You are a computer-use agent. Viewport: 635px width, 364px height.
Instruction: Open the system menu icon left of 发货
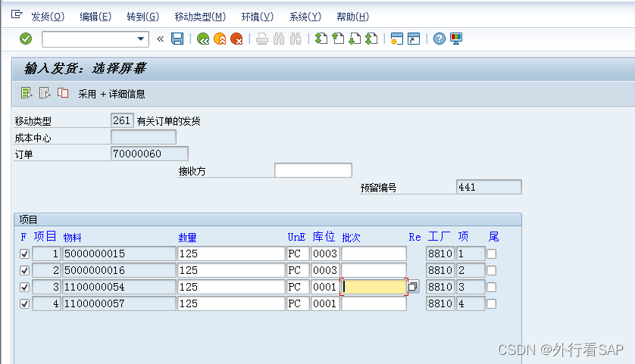click(17, 15)
